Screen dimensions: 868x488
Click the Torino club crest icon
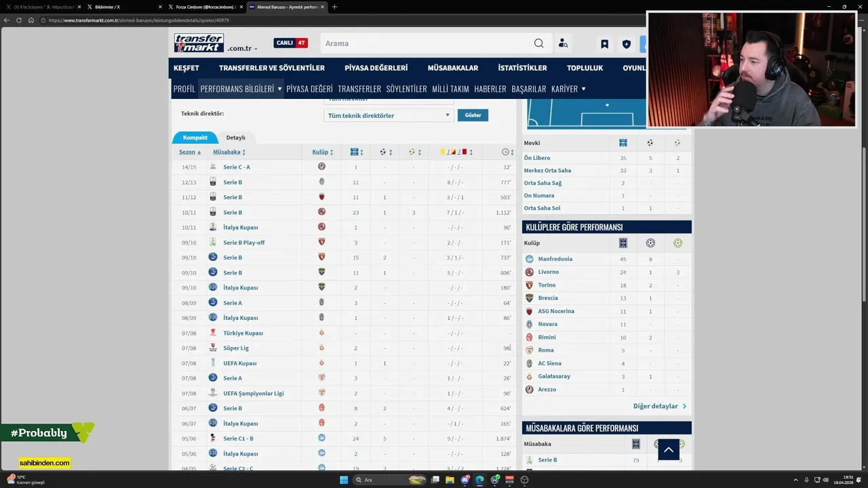[x=530, y=285]
